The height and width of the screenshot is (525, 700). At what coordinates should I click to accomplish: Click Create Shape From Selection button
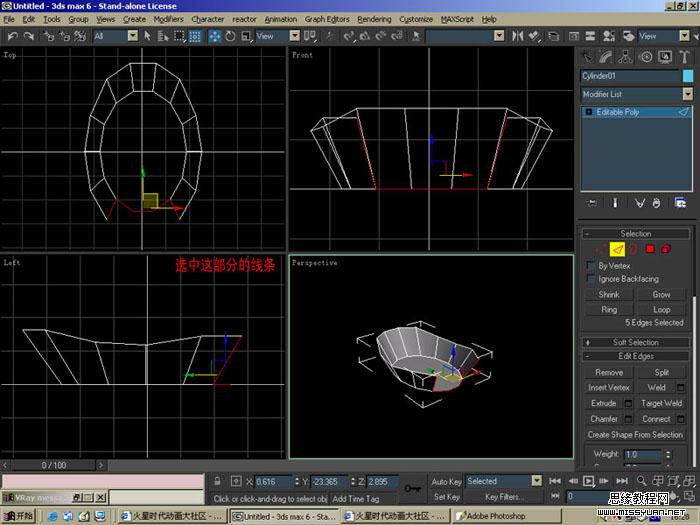[635, 434]
